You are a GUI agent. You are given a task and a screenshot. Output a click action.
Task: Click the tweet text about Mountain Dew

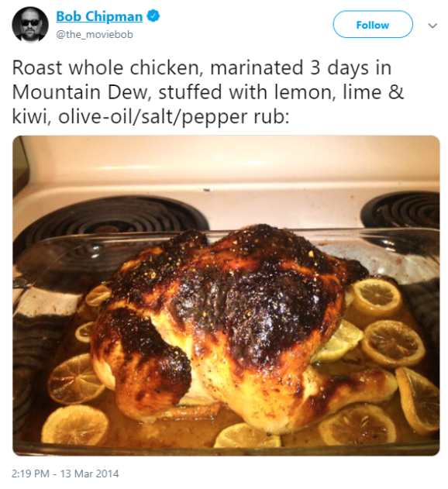pyautogui.click(x=208, y=92)
